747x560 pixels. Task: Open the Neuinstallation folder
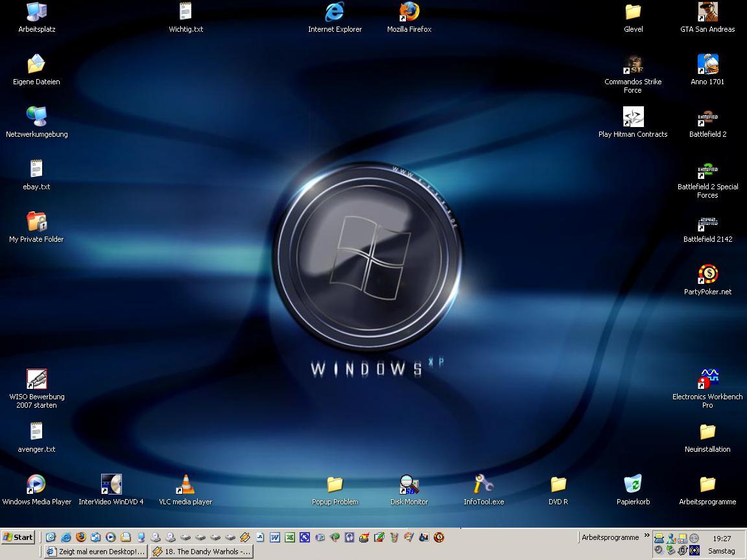(x=707, y=437)
